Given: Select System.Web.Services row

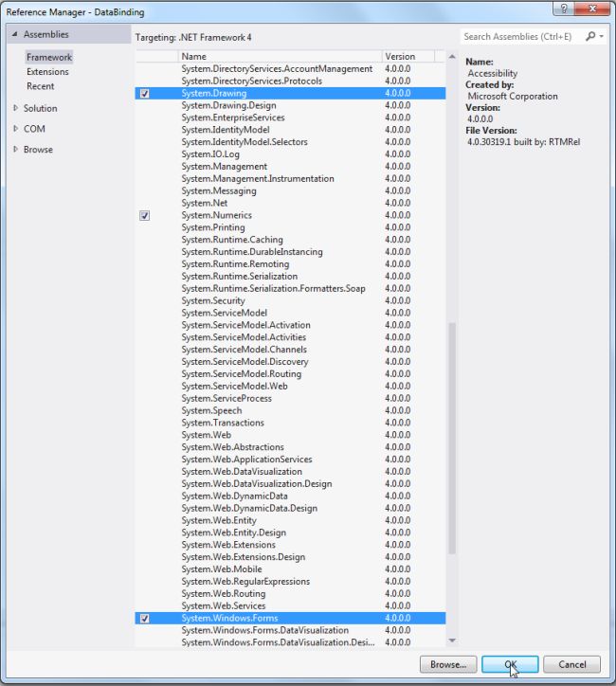Looking at the screenshot, I should tap(290, 606).
